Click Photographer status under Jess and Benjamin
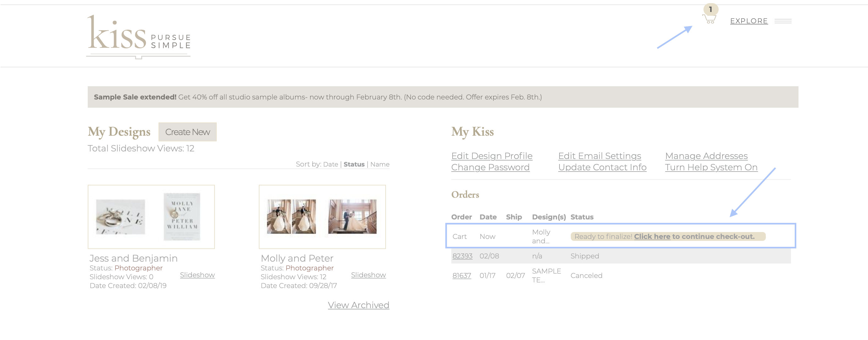868x340 pixels. (138, 268)
